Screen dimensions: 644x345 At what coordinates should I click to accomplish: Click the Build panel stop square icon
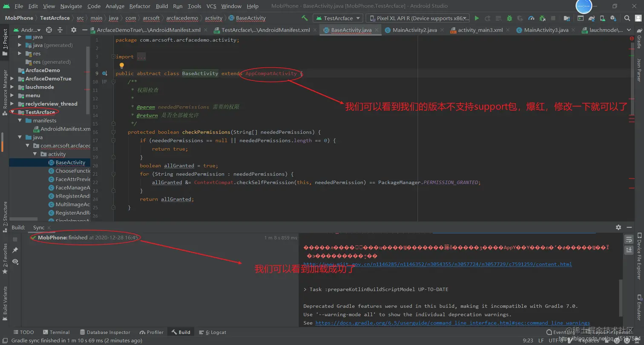15,239
